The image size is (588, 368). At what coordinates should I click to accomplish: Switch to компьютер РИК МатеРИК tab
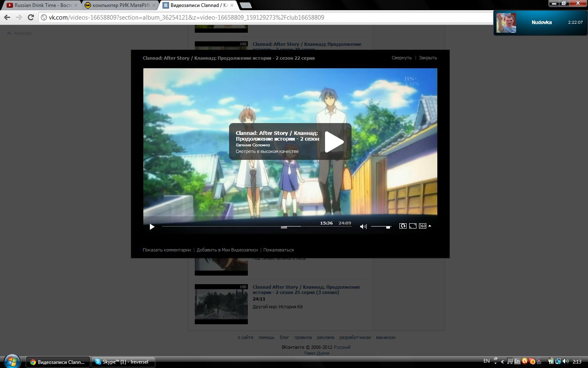[120, 5]
